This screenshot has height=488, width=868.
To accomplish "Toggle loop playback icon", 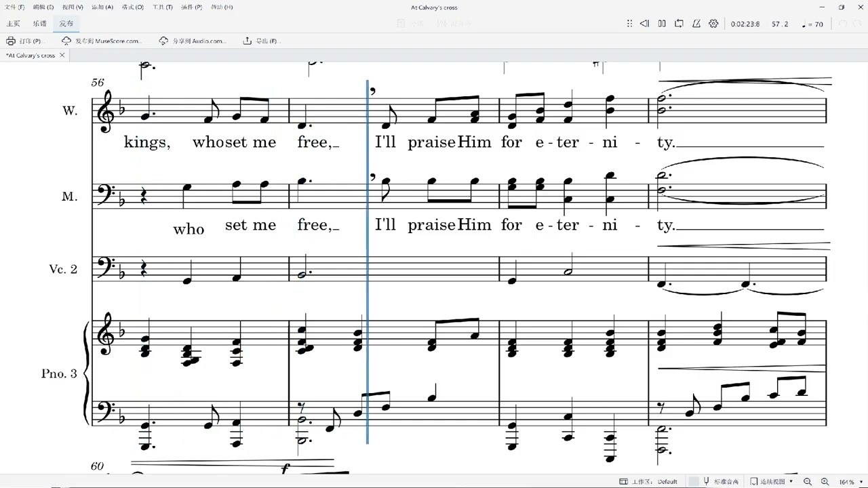I will pyautogui.click(x=679, y=24).
